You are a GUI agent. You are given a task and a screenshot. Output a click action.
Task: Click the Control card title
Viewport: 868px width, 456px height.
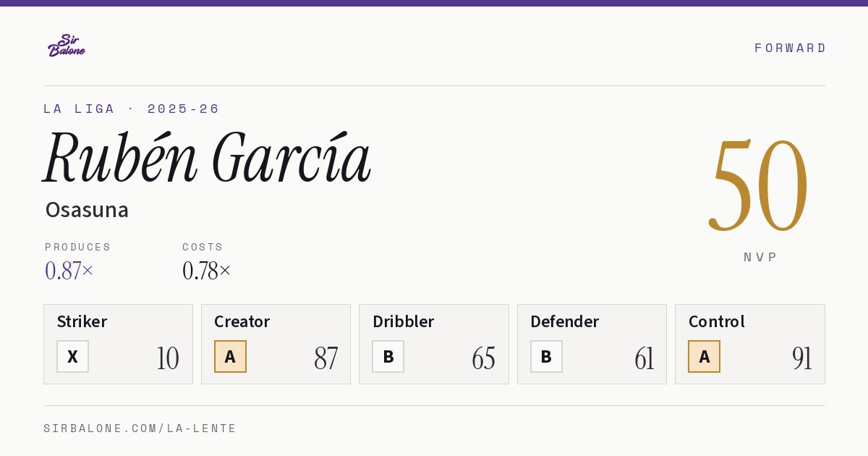tap(717, 321)
